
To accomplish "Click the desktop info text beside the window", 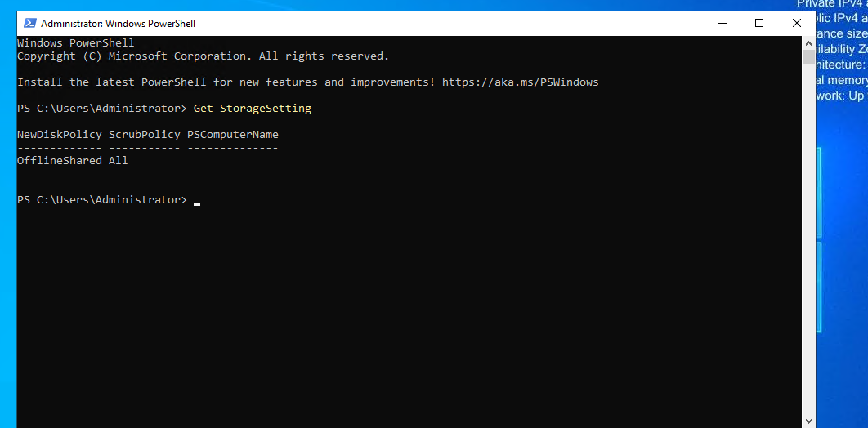I will pyautogui.click(x=841, y=50).
